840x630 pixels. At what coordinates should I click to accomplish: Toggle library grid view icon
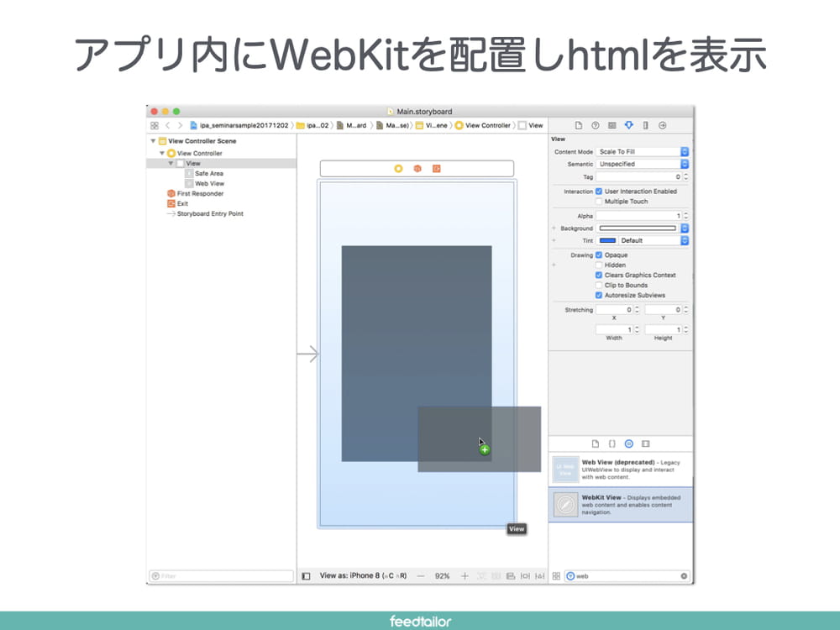click(x=556, y=576)
